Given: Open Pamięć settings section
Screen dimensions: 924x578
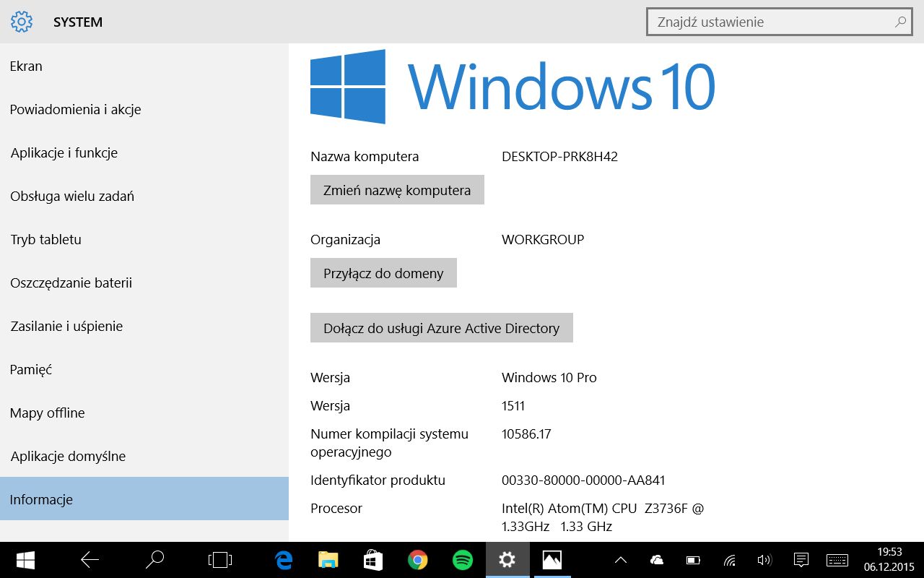Looking at the screenshot, I should click(144, 369).
